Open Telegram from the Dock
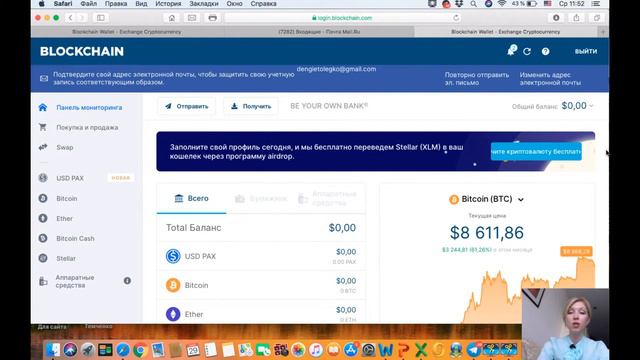640x360 pixels. 473,350
